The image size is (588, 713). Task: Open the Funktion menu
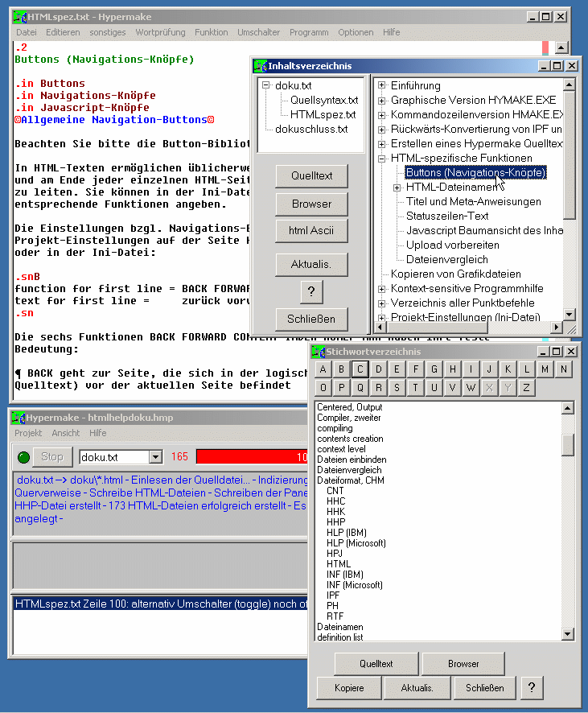point(212,32)
